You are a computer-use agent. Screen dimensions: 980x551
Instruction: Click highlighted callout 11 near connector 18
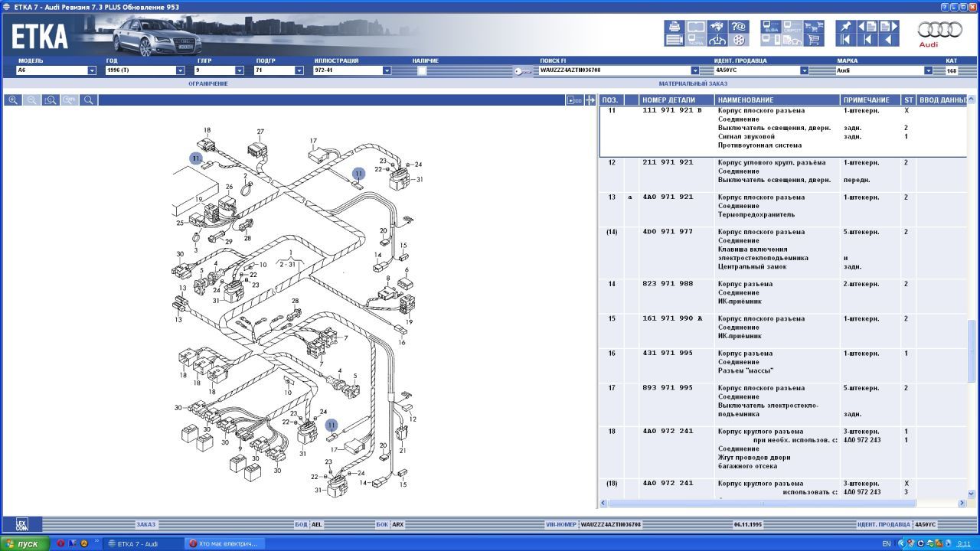click(x=196, y=158)
